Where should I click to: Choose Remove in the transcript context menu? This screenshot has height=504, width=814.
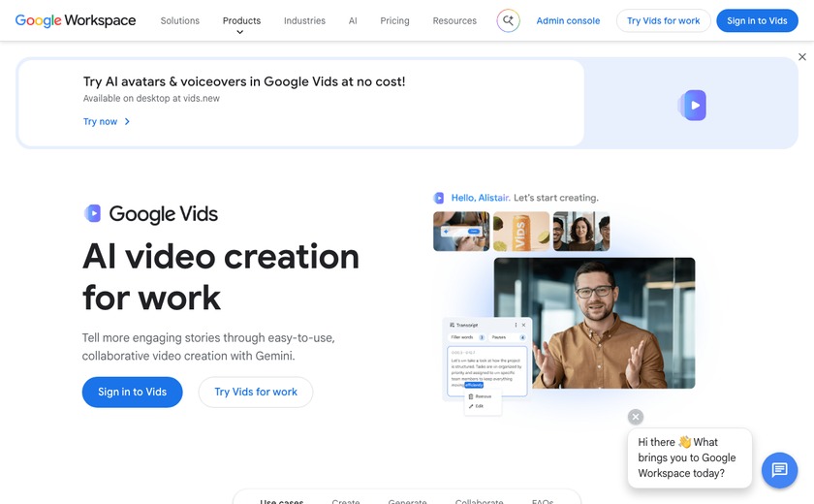pos(481,396)
